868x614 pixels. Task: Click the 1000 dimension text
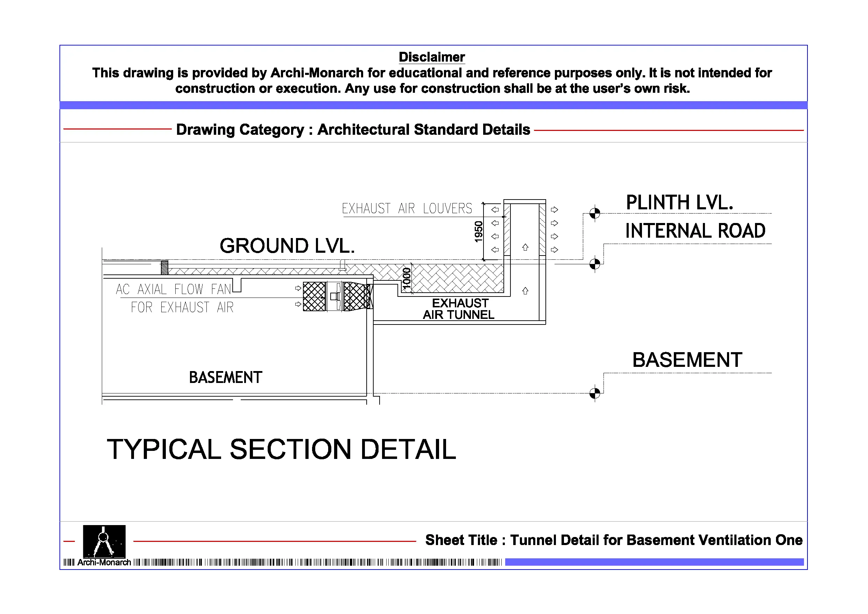coord(407,279)
